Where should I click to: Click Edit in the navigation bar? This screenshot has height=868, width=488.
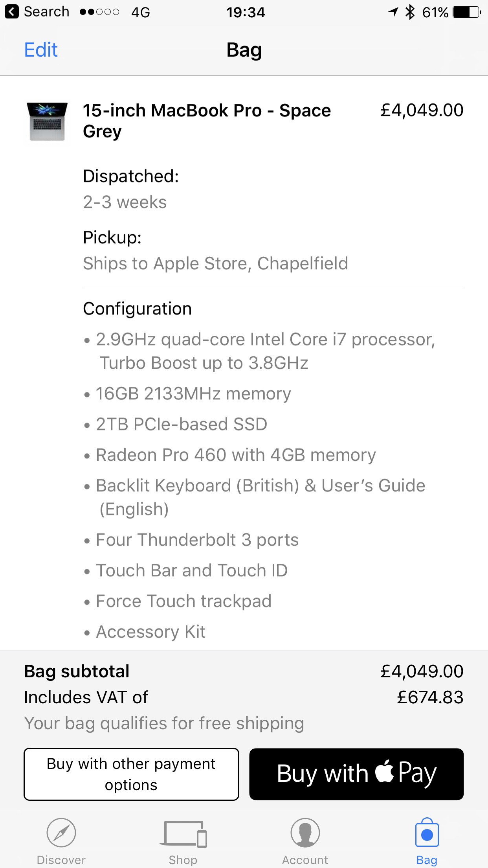(x=41, y=50)
